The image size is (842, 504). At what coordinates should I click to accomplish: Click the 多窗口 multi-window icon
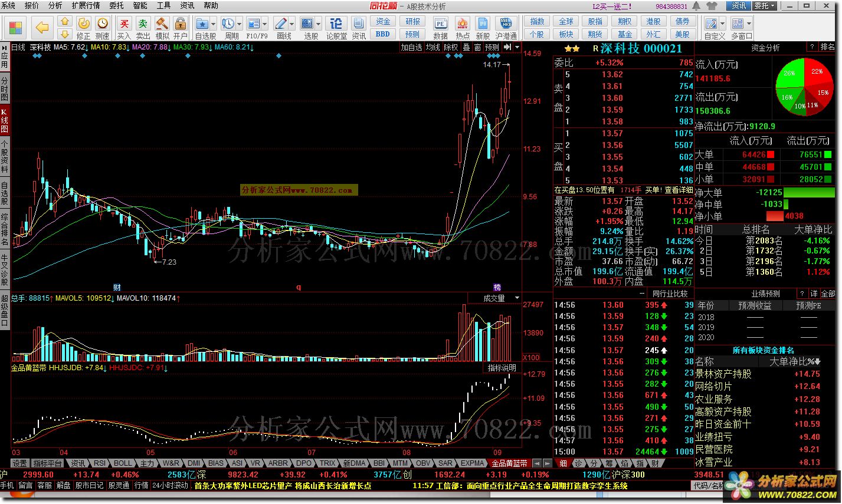click(739, 24)
